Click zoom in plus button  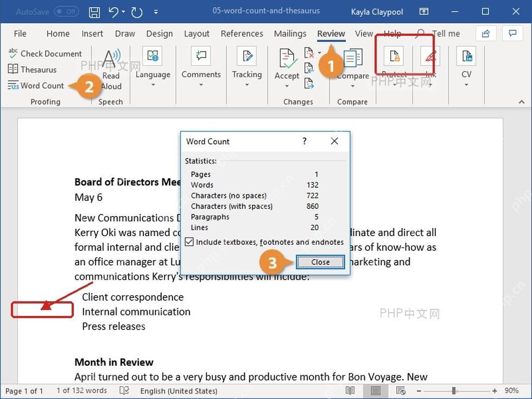(x=495, y=391)
